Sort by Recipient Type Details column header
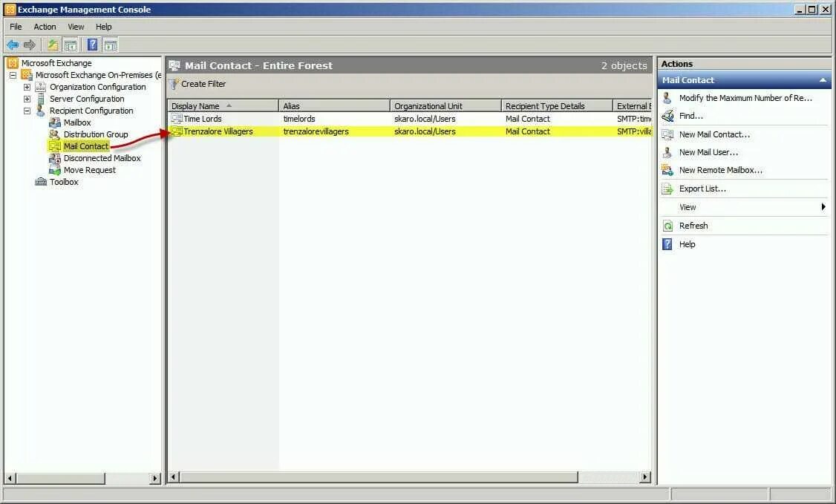This screenshot has width=836, height=504. 557,106
